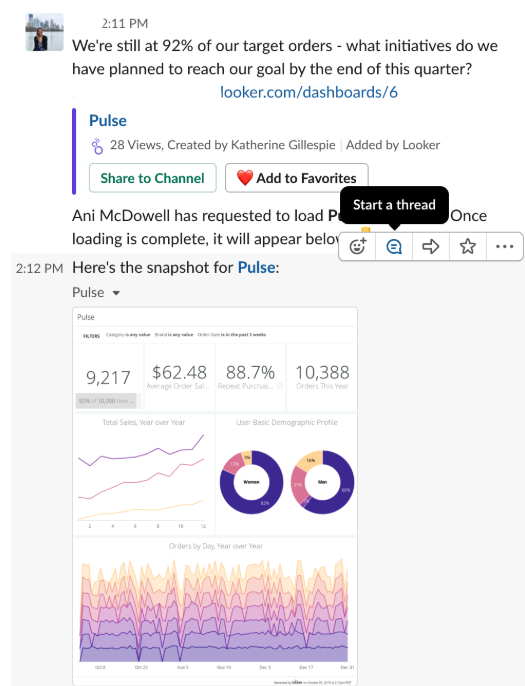Click the Women donut chart in snapshot
Image resolution: width=525 pixels, height=686 pixels.
(x=251, y=483)
